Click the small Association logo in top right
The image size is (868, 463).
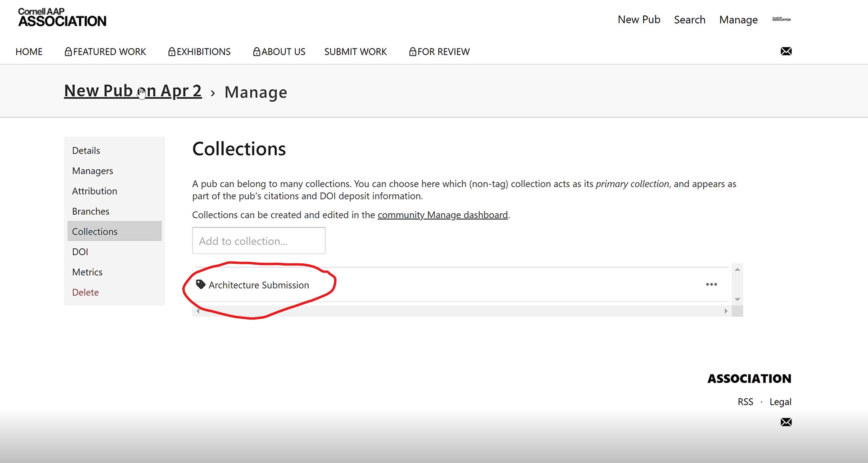tap(781, 18)
